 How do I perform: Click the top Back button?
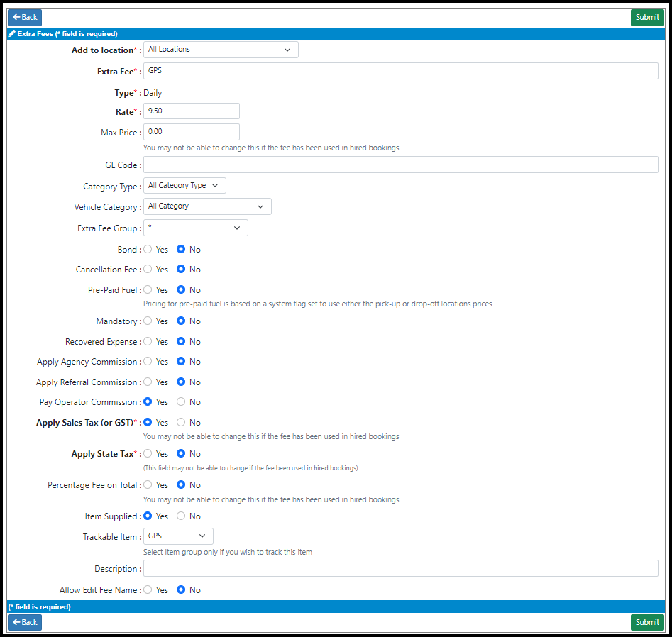coord(25,18)
